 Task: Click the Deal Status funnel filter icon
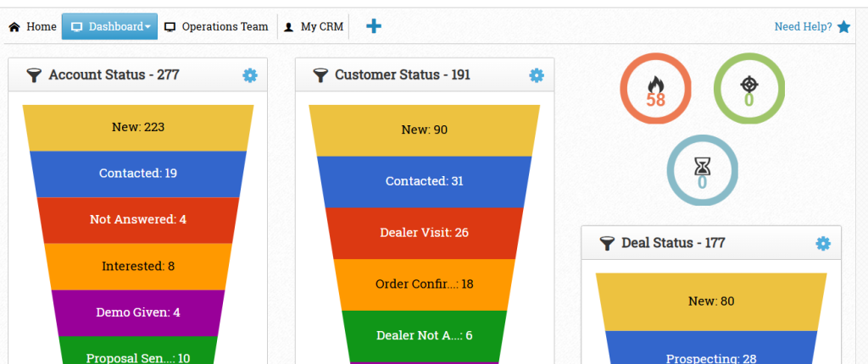607,244
